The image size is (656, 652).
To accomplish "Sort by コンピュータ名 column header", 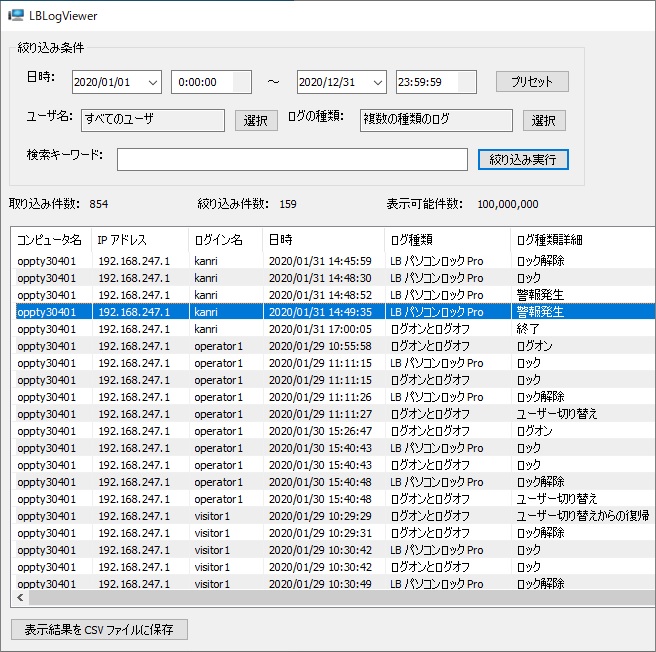I will coord(51,240).
